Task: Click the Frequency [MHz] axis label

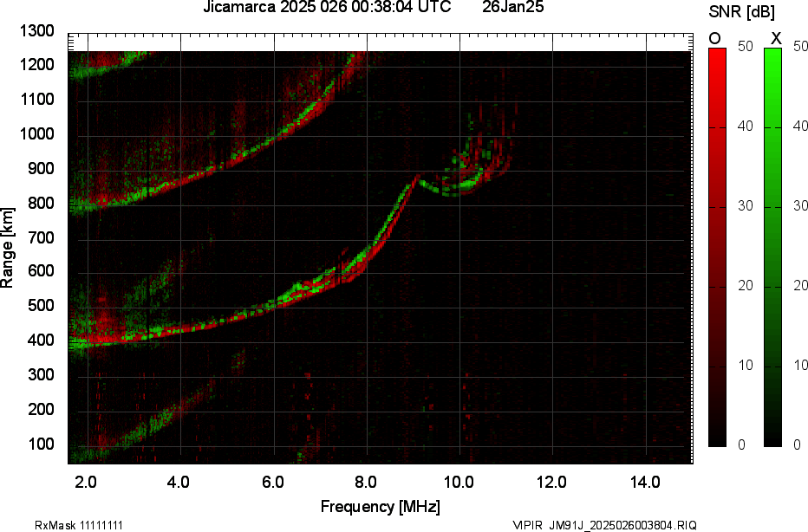Action: [x=381, y=506]
